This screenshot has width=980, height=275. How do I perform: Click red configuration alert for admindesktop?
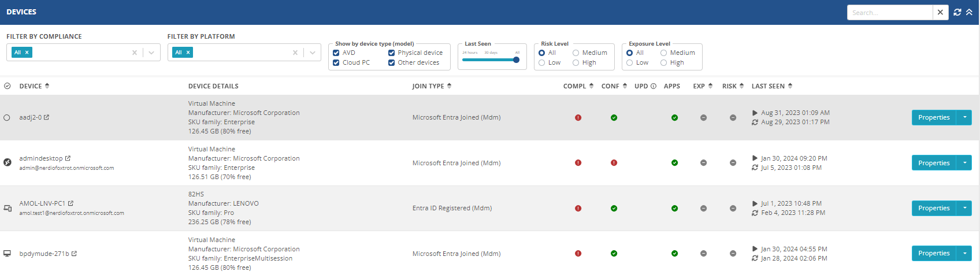(x=614, y=163)
